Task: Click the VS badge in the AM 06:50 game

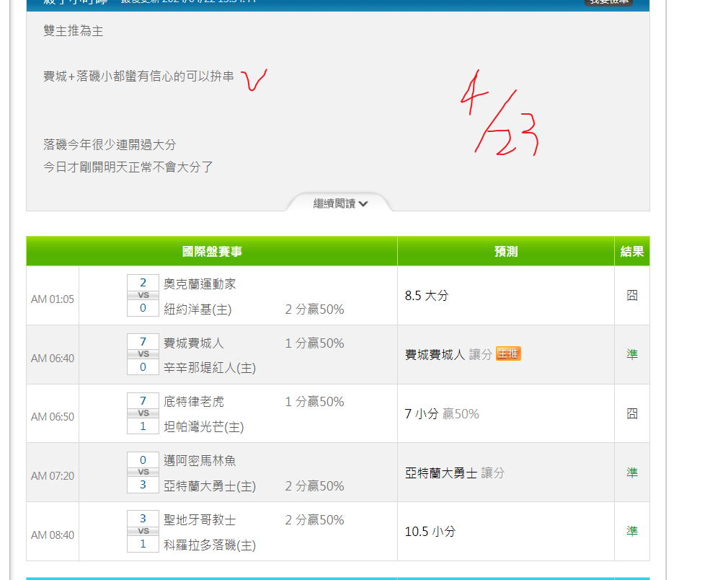Action: [143, 413]
